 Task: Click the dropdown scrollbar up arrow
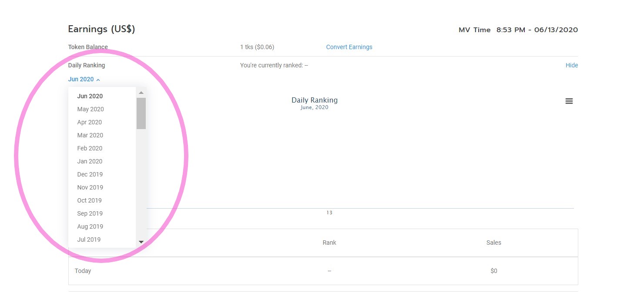point(141,93)
